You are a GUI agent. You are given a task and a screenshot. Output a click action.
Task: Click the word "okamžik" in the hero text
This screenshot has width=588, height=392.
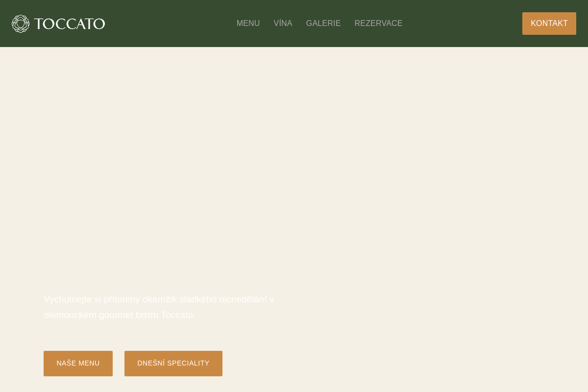pyautogui.click(x=159, y=299)
